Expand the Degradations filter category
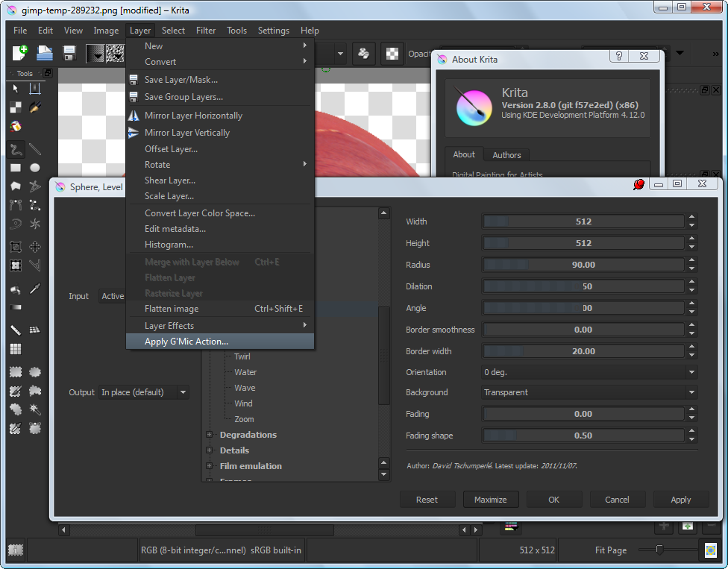 [209, 435]
